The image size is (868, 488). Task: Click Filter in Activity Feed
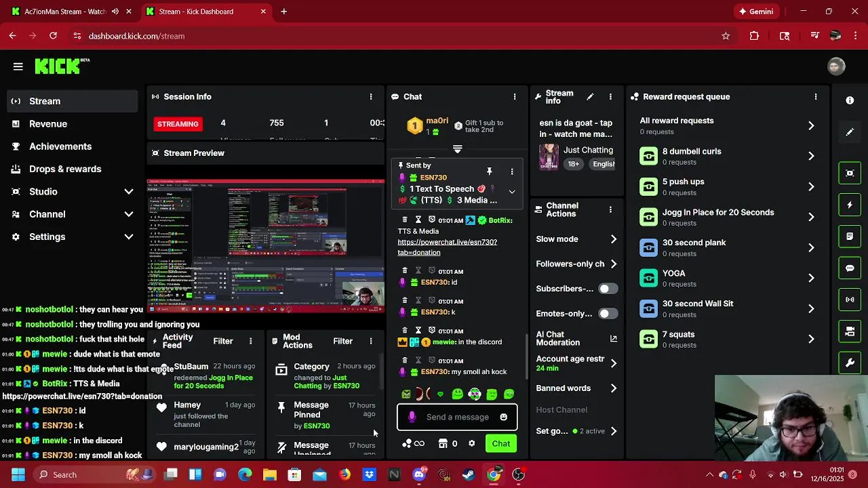click(x=222, y=341)
